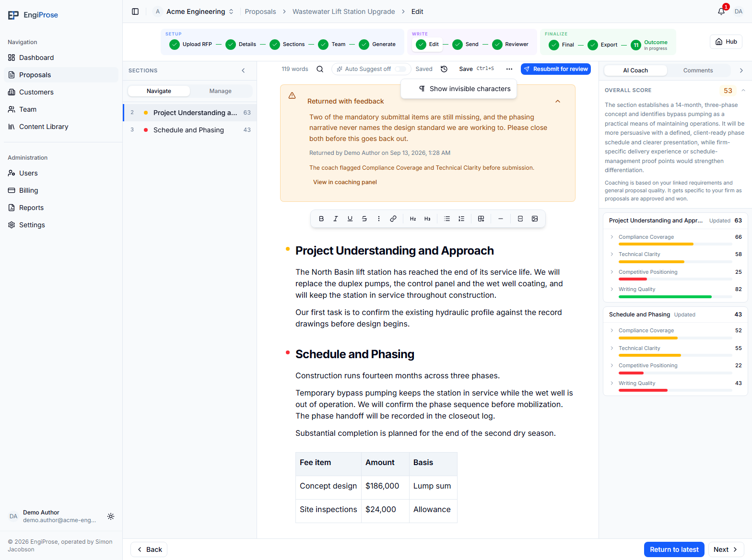Click Resubmit for review
The width and height of the screenshot is (752, 560).
pos(556,69)
